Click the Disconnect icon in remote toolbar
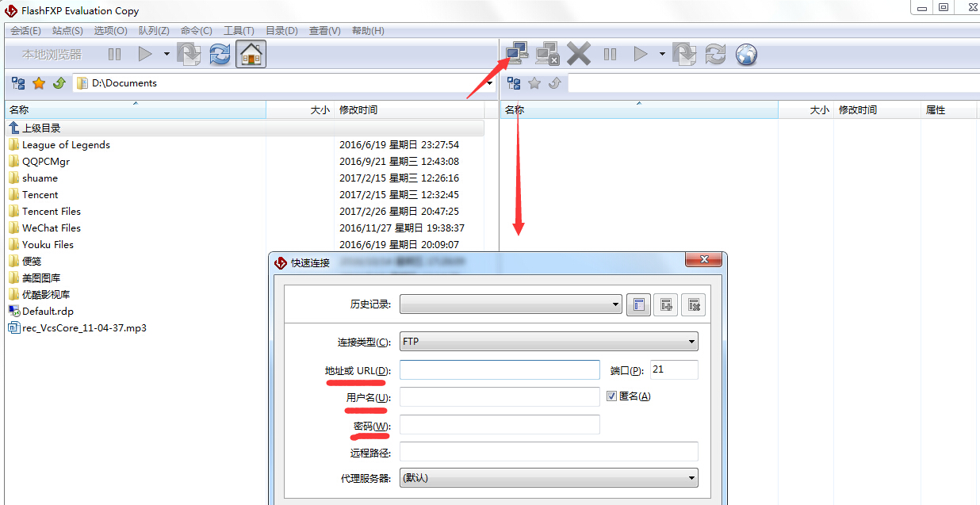Viewport: 980px width, 505px height. pyautogui.click(x=547, y=54)
